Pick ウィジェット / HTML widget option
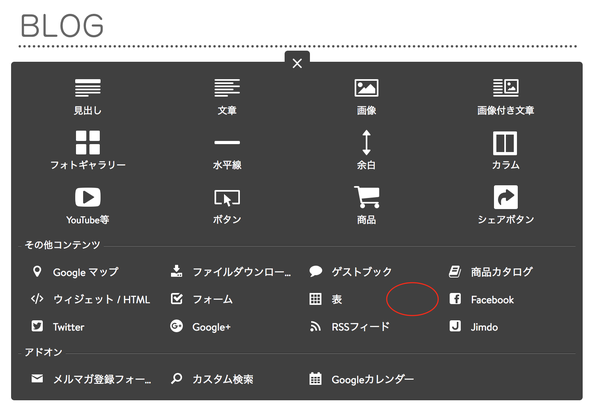The width and height of the screenshot is (589, 407). (90, 299)
